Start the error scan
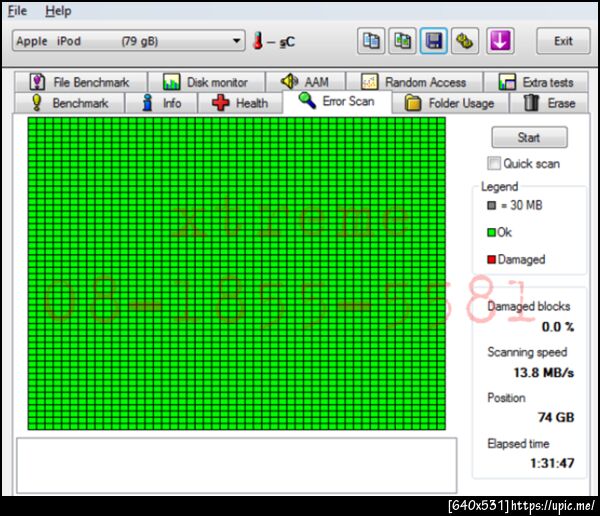The height and width of the screenshot is (516, 600). 529,137
